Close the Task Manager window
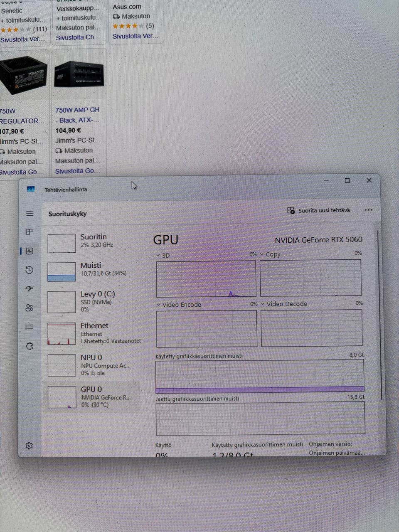 pyautogui.click(x=369, y=180)
